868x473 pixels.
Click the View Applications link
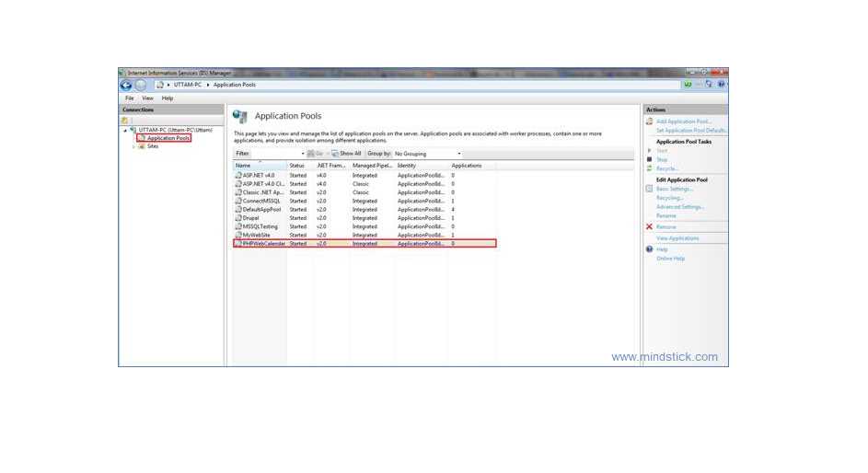677,238
